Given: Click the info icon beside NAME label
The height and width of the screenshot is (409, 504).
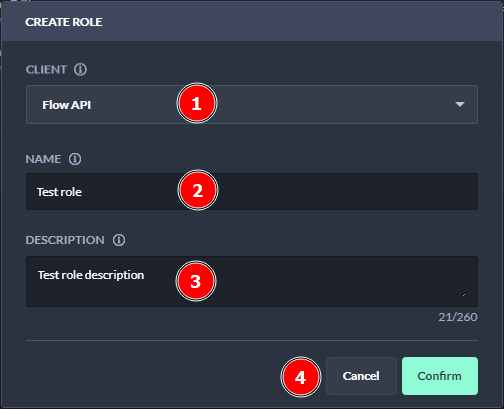Looking at the screenshot, I should [75, 159].
